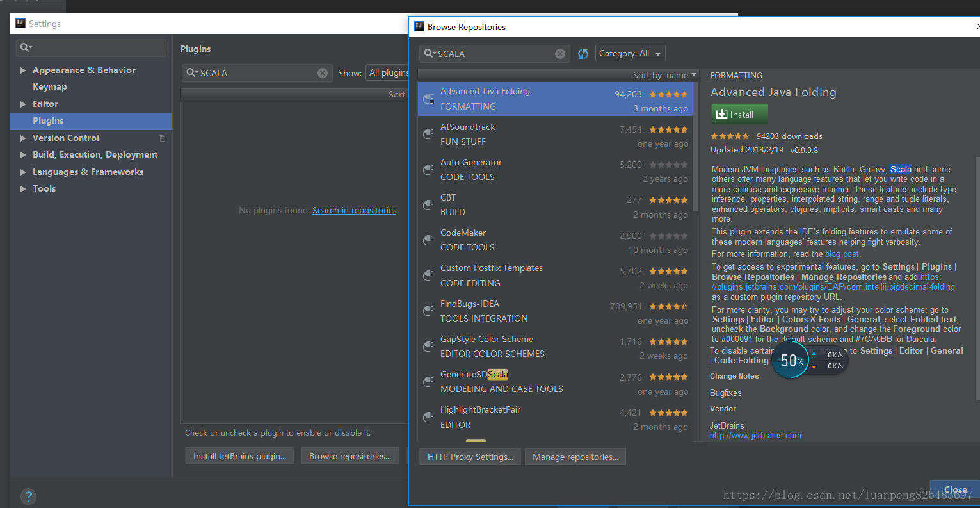Select the GapStyle Color Scheme row
This screenshot has width=980, height=508.
555,346
